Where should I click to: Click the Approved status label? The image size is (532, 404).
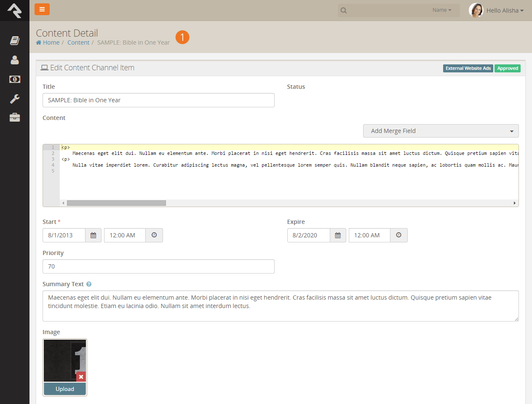tap(507, 68)
